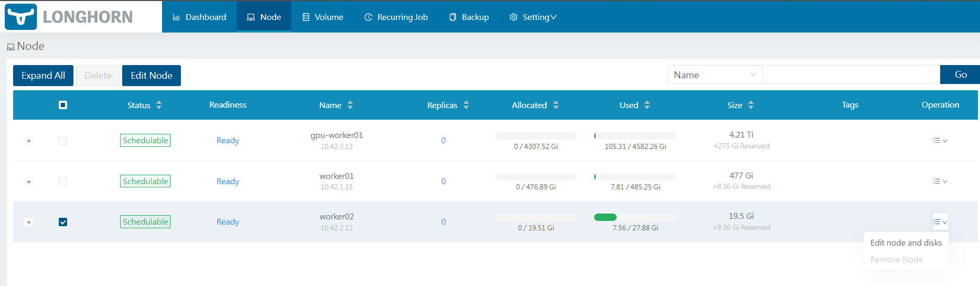
Task: Click the gpu-worker01 node name
Action: [x=337, y=135]
